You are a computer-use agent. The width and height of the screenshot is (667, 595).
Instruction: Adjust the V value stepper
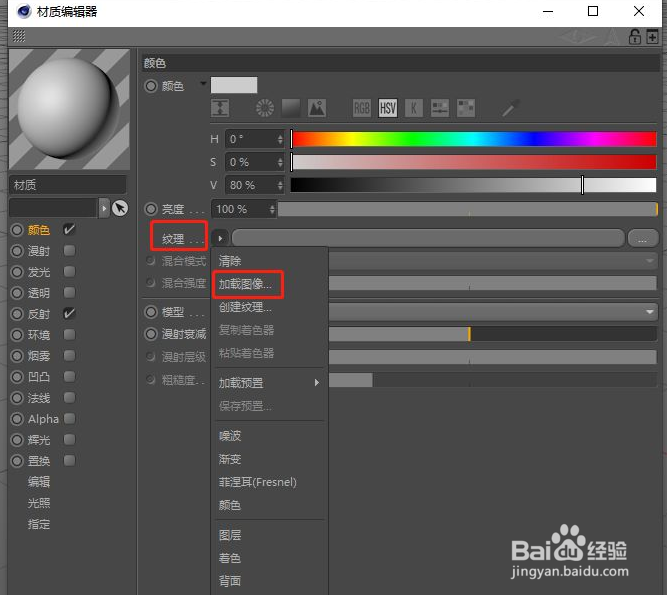point(280,185)
